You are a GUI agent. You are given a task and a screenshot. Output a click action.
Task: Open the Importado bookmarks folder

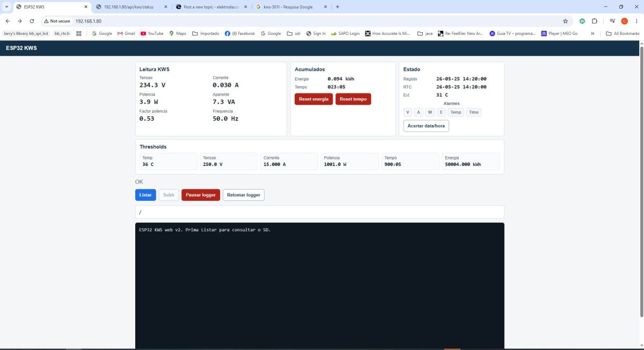pyautogui.click(x=206, y=33)
